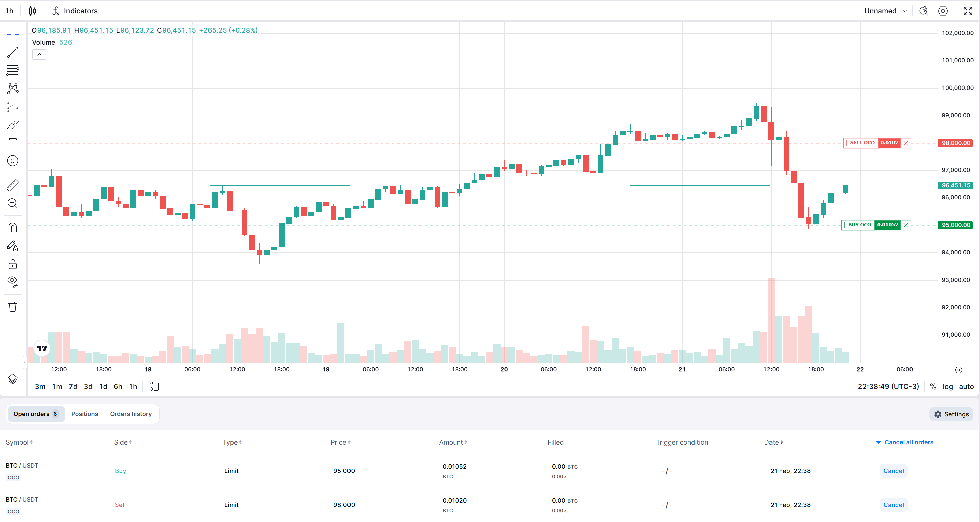The width and height of the screenshot is (980, 522).
Task: Click the trash icon to remove drawings
Action: (x=13, y=307)
